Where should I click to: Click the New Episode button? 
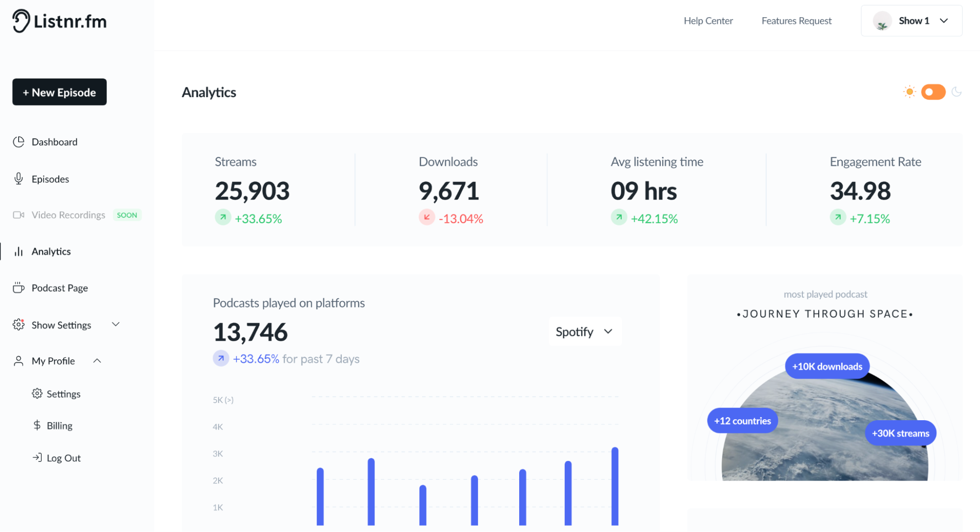pyautogui.click(x=59, y=92)
